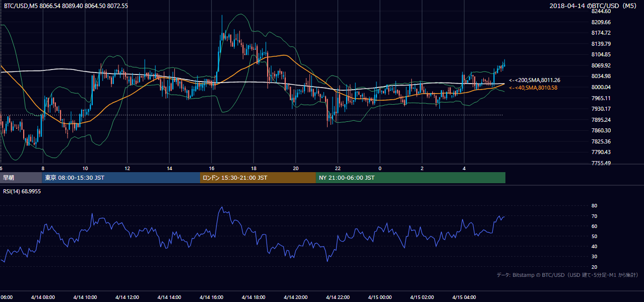Image resolution: width=644 pixels, height=302 pixels.
Task: Click hour tick 18 under the price chart
Action: pos(253,168)
